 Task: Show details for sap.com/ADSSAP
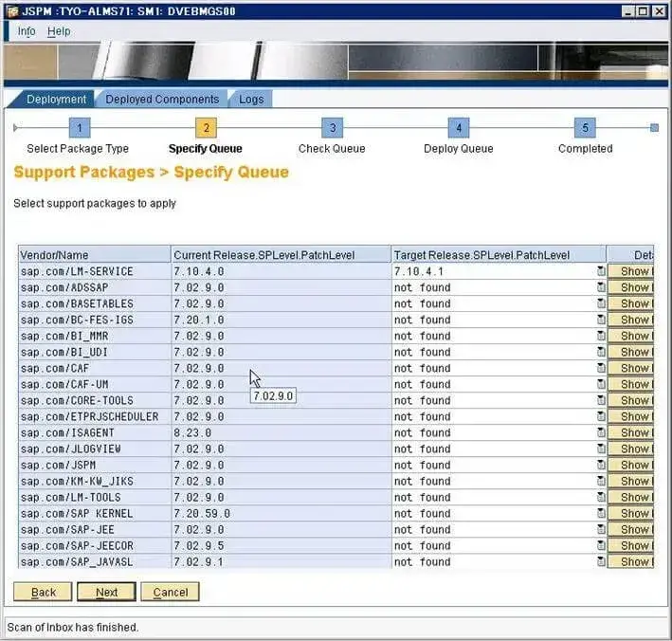[631, 287]
